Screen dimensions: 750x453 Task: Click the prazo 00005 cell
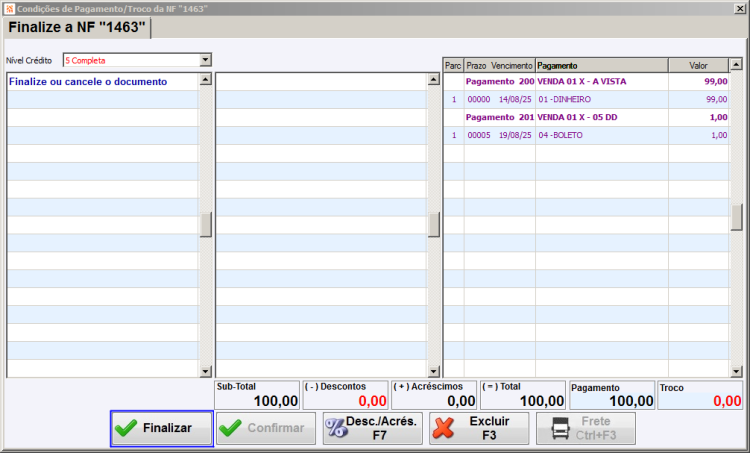tap(479, 135)
